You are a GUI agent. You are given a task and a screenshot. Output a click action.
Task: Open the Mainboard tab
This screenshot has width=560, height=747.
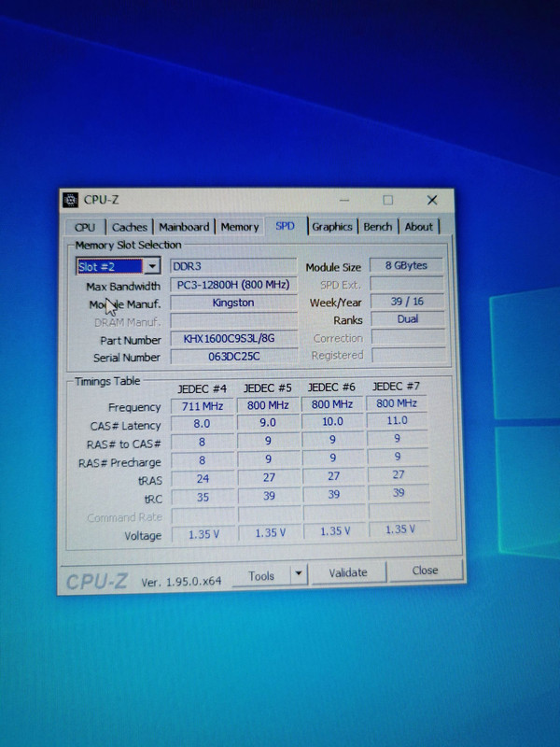click(x=184, y=227)
